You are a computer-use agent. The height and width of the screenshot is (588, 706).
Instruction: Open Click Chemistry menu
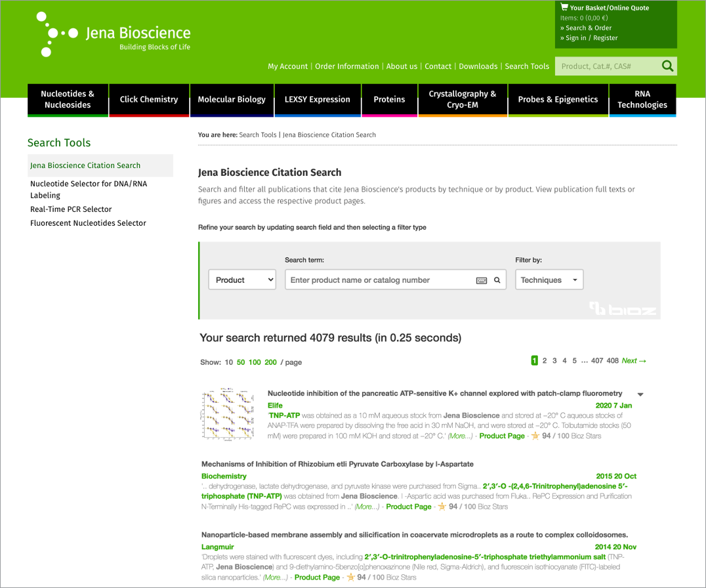[x=149, y=100]
